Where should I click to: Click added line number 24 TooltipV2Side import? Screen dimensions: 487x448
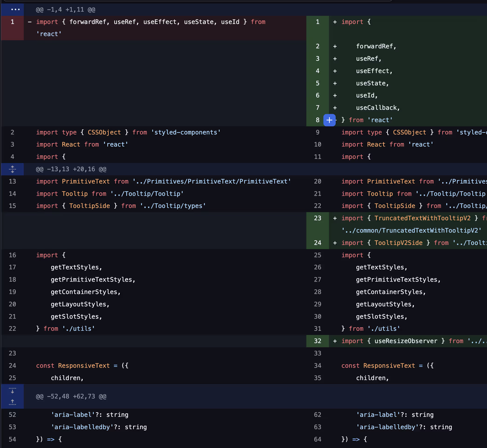tap(317, 243)
